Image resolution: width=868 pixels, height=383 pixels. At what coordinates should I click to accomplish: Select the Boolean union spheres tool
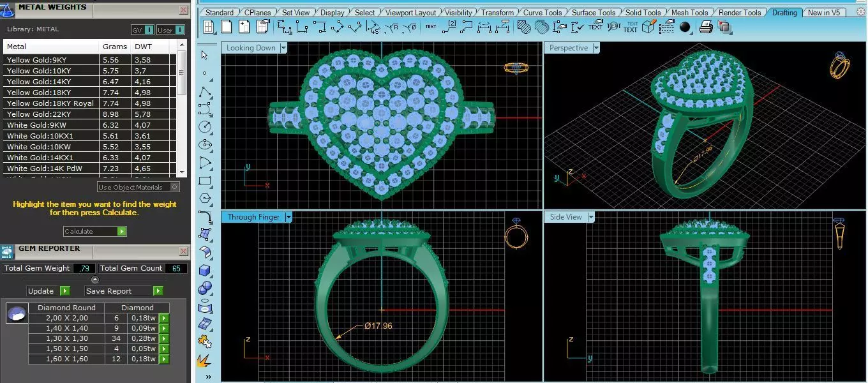205,288
